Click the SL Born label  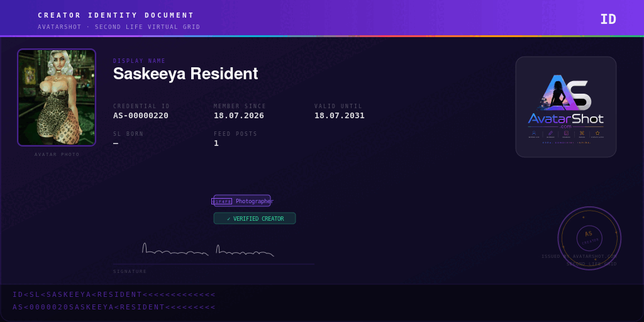pyautogui.click(x=128, y=133)
